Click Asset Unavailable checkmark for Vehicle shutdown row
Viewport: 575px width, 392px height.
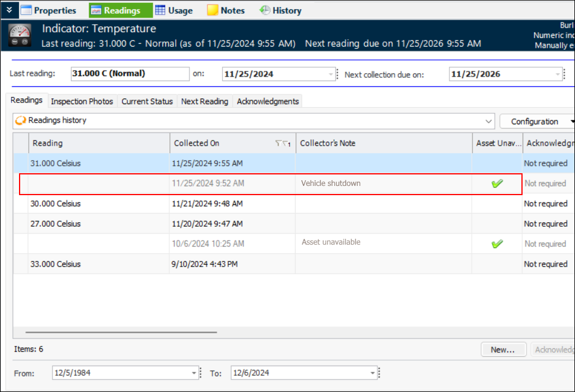[497, 184]
